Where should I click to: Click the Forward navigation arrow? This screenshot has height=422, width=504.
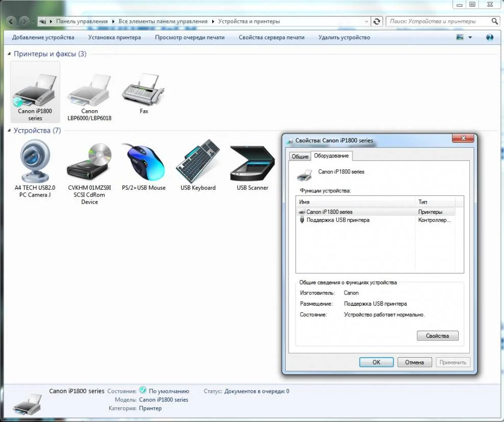(x=24, y=21)
